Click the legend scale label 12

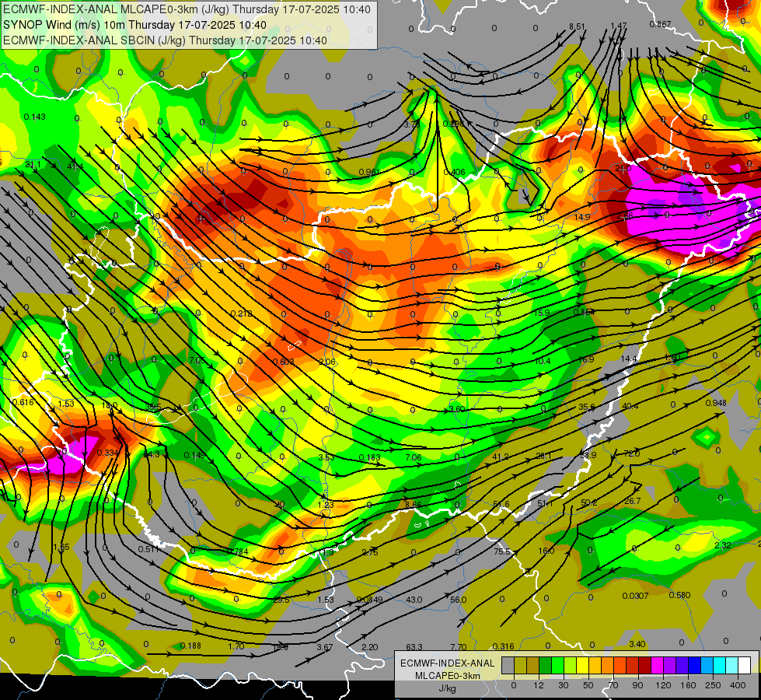click(539, 685)
